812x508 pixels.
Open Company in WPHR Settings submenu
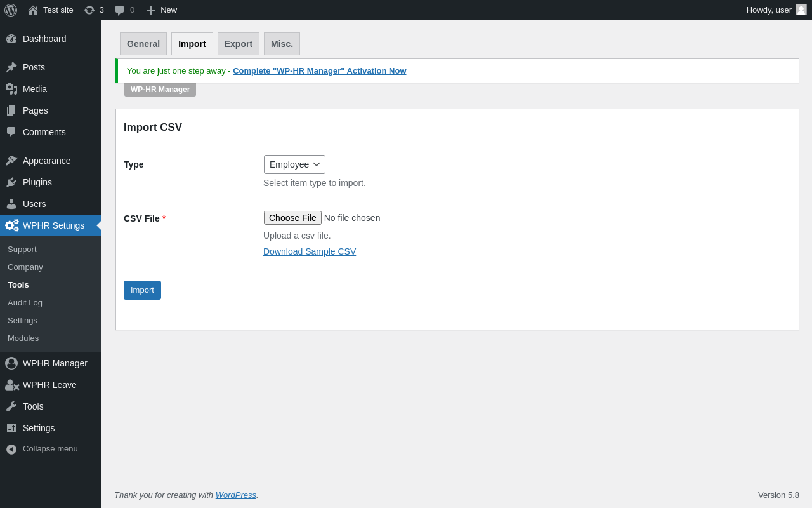[x=25, y=267]
